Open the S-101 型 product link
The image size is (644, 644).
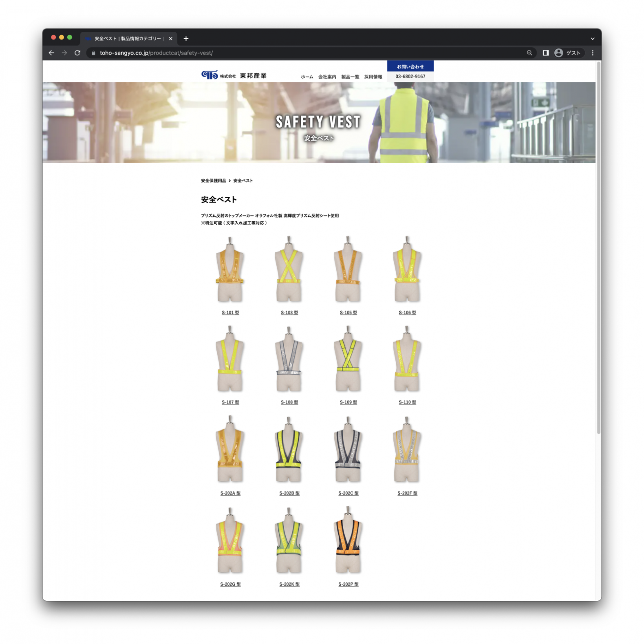(230, 313)
